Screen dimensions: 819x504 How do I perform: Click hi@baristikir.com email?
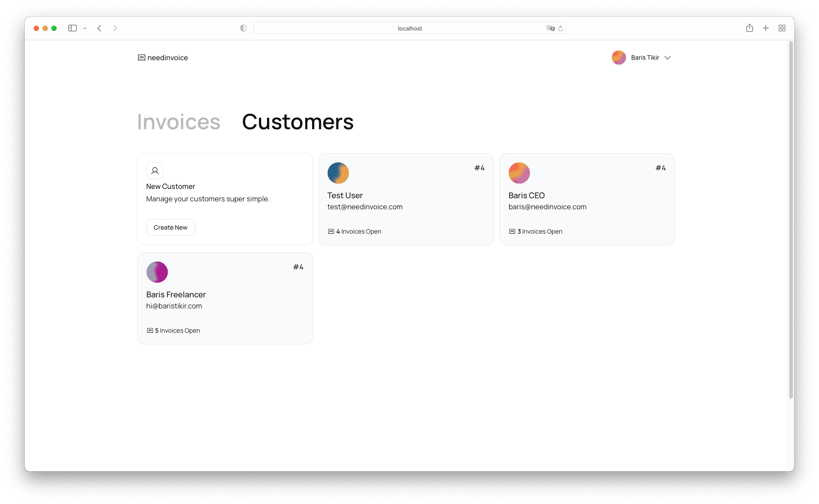pos(174,306)
